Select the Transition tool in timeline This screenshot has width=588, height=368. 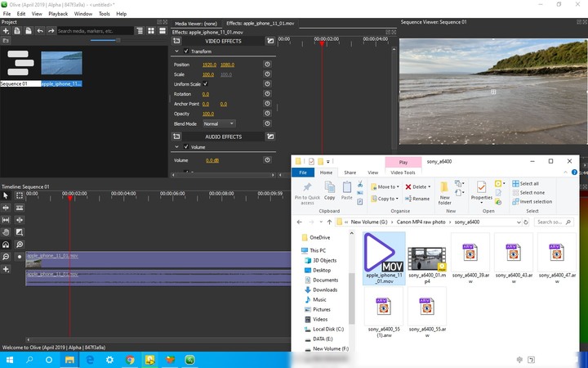(19, 232)
